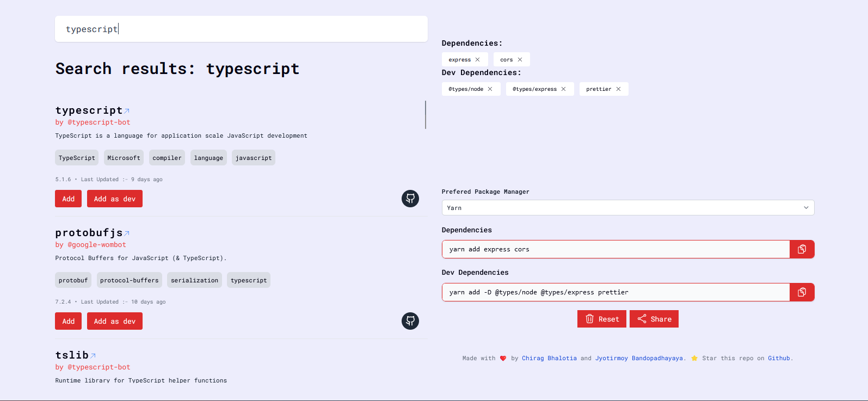Image resolution: width=868 pixels, height=401 pixels.
Task: Click the protobufjs package title
Action: click(x=89, y=233)
